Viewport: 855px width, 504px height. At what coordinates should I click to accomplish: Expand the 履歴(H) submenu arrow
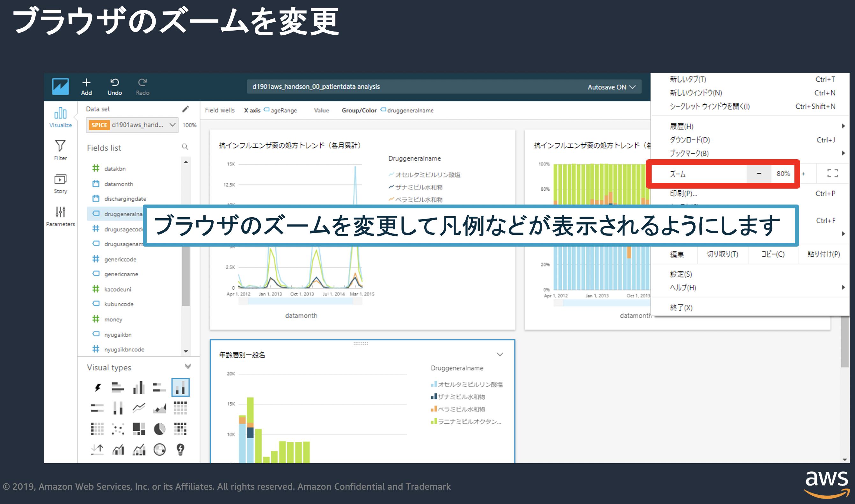[x=844, y=126]
